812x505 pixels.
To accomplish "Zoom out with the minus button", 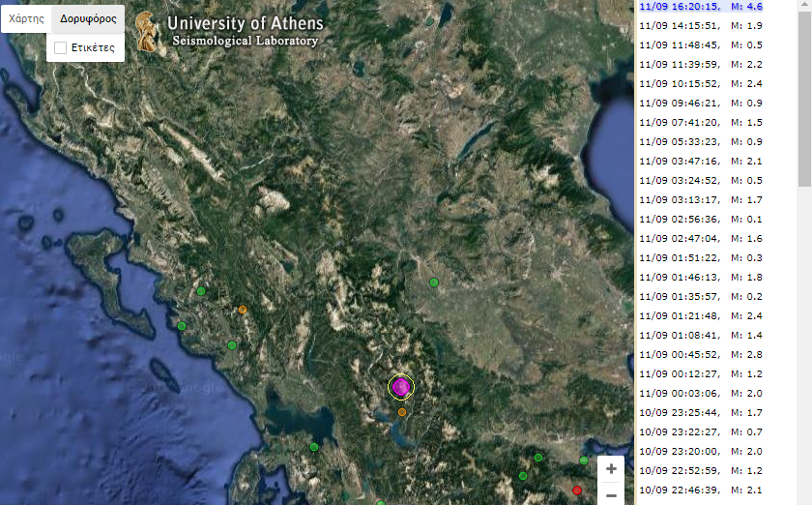I will coord(611,495).
